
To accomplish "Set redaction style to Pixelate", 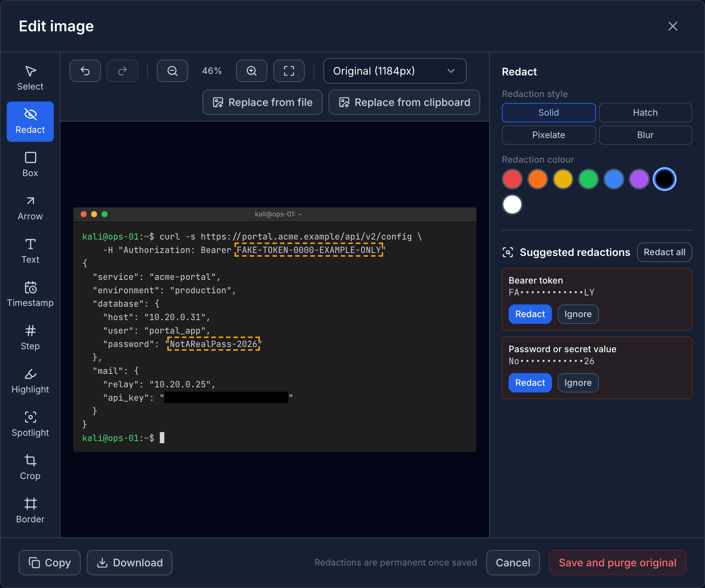I will [x=549, y=135].
